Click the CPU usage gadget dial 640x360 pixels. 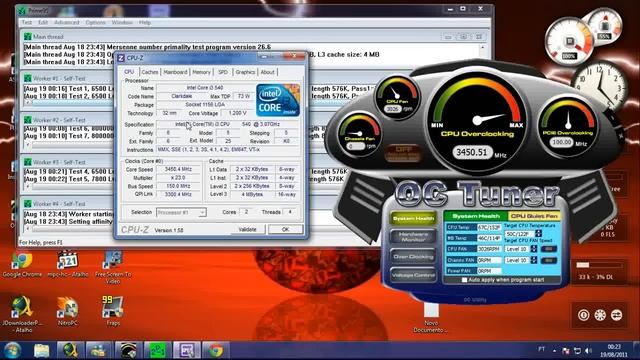(x=569, y=41)
